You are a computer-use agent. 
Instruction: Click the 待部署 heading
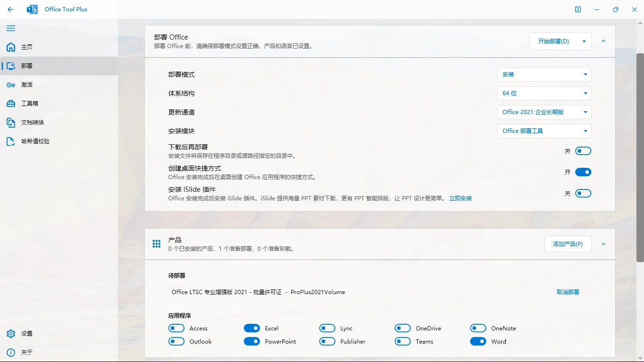tap(177, 276)
